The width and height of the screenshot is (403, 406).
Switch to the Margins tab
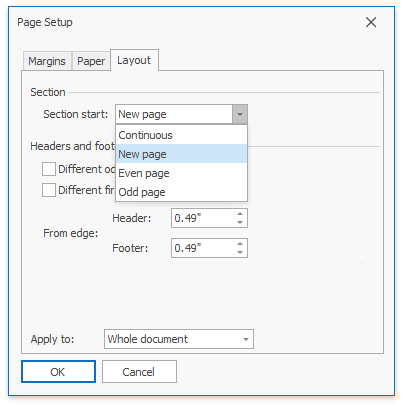click(47, 61)
